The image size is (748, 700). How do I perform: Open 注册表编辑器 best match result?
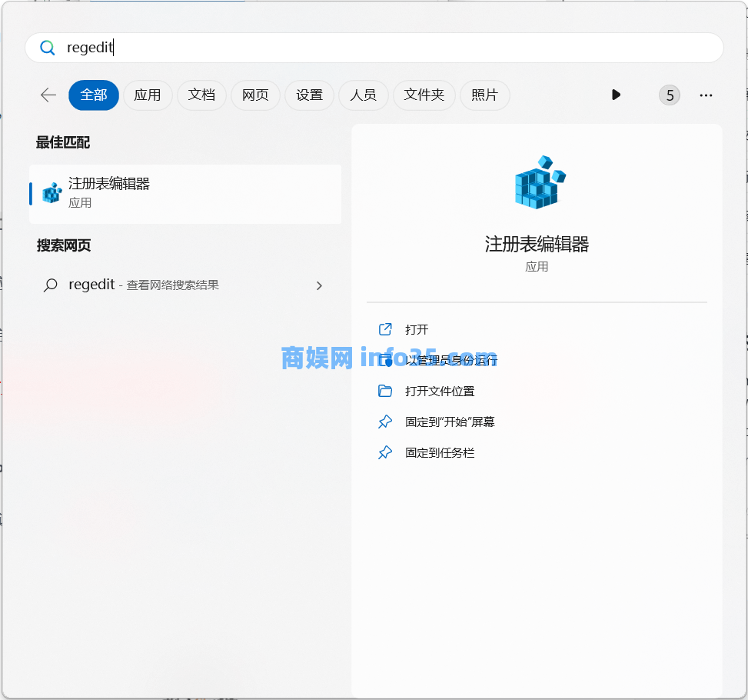(x=185, y=193)
